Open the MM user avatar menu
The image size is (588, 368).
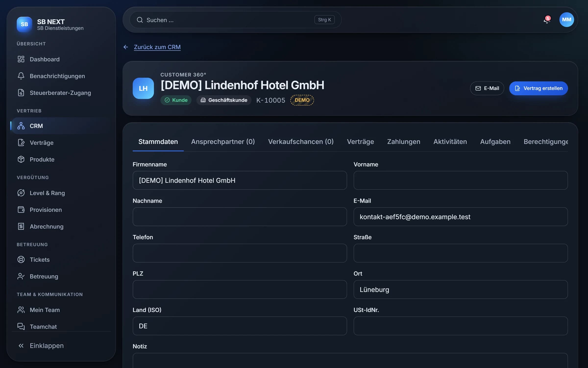coord(566,20)
